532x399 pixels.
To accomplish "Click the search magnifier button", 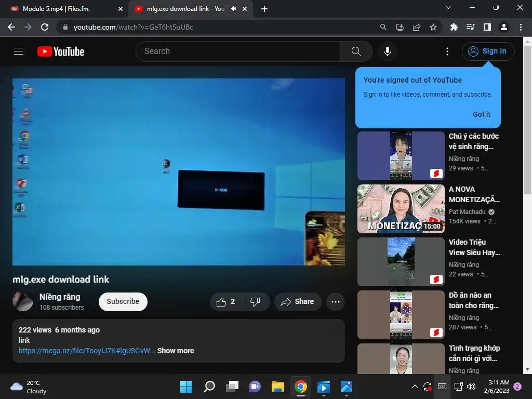I will (x=356, y=51).
